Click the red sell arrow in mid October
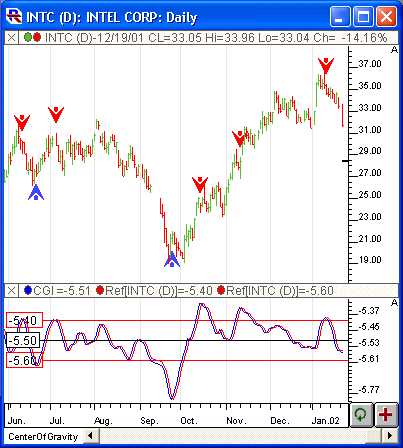 pyautogui.click(x=200, y=184)
